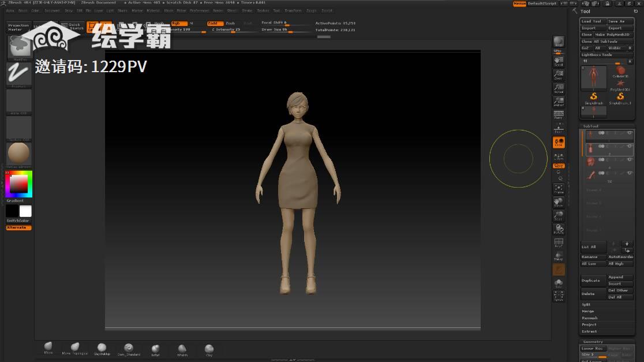Collapse the SubTool panel header
Image resolution: width=644 pixels, height=362 pixels.
coord(591,126)
